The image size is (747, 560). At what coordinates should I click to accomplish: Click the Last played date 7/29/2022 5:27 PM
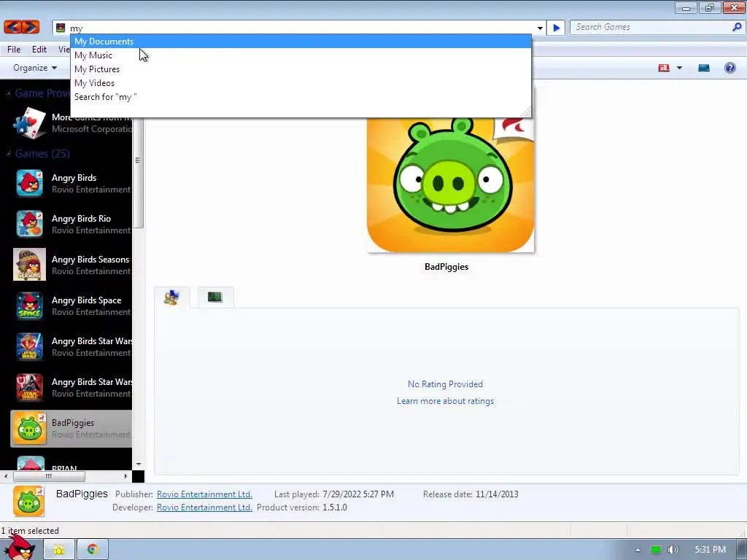[x=358, y=494]
